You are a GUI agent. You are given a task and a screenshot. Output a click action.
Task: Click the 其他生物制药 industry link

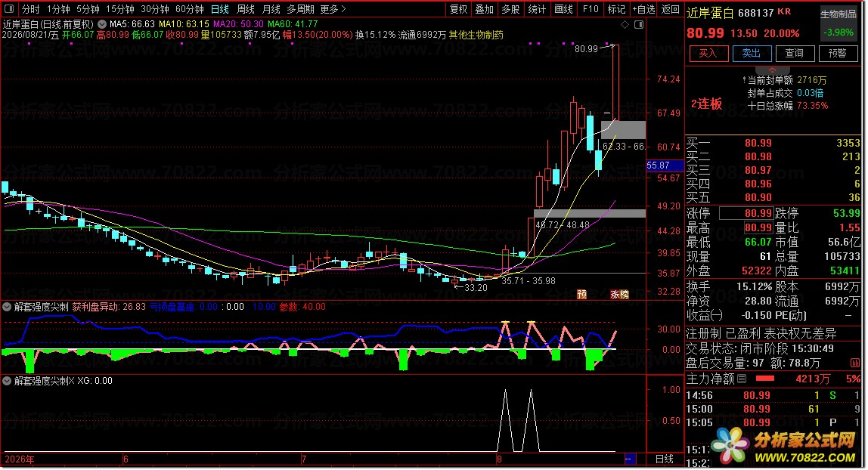click(476, 35)
